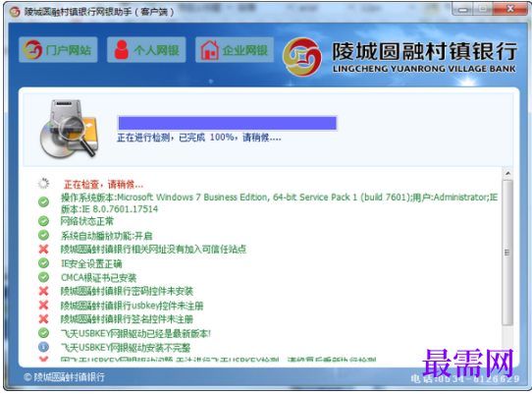Select text 陵城圆融村镇银行签名控件未注册
The height and width of the screenshot is (394, 532).
pos(127,319)
